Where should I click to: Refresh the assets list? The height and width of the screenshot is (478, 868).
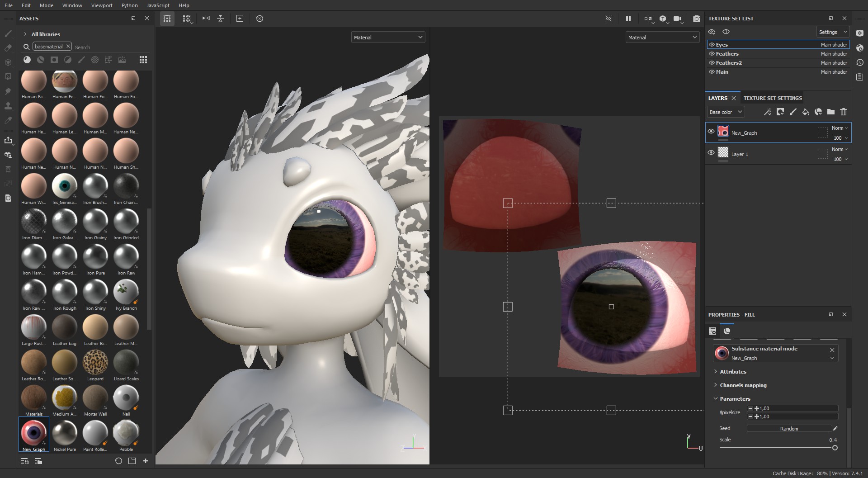coord(118,461)
